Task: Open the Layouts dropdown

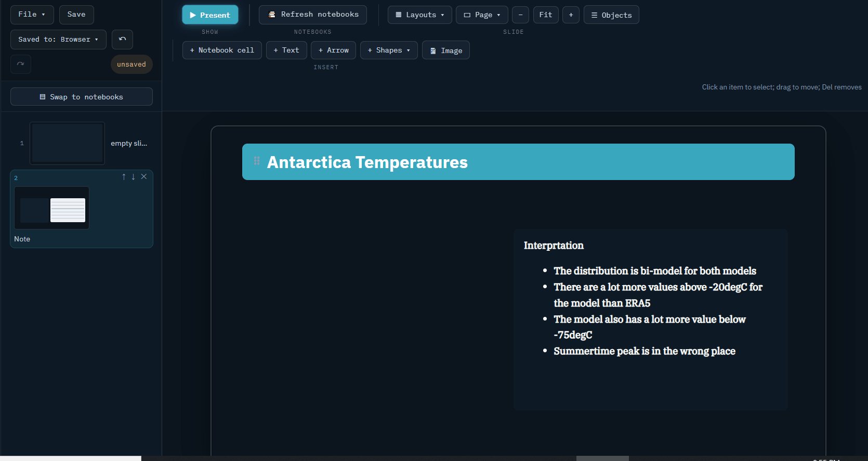Action: (420, 15)
